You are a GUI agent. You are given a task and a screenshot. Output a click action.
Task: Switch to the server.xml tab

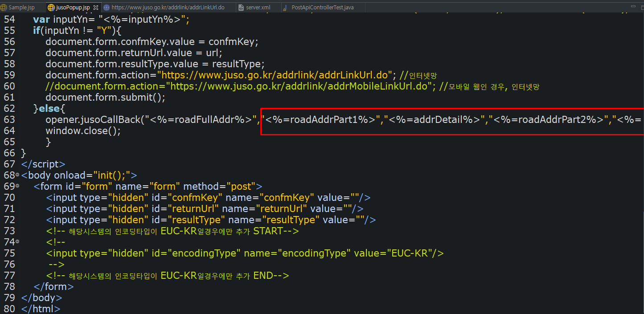[x=258, y=8]
